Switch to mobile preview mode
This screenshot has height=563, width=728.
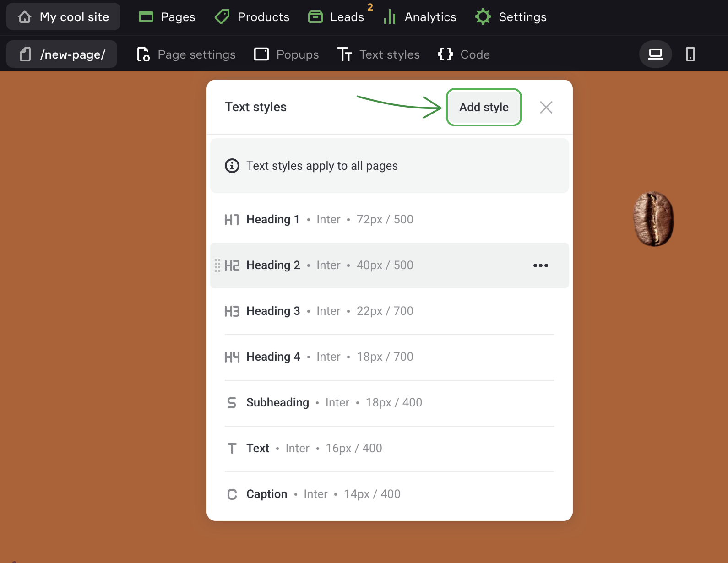tap(690, 54)
